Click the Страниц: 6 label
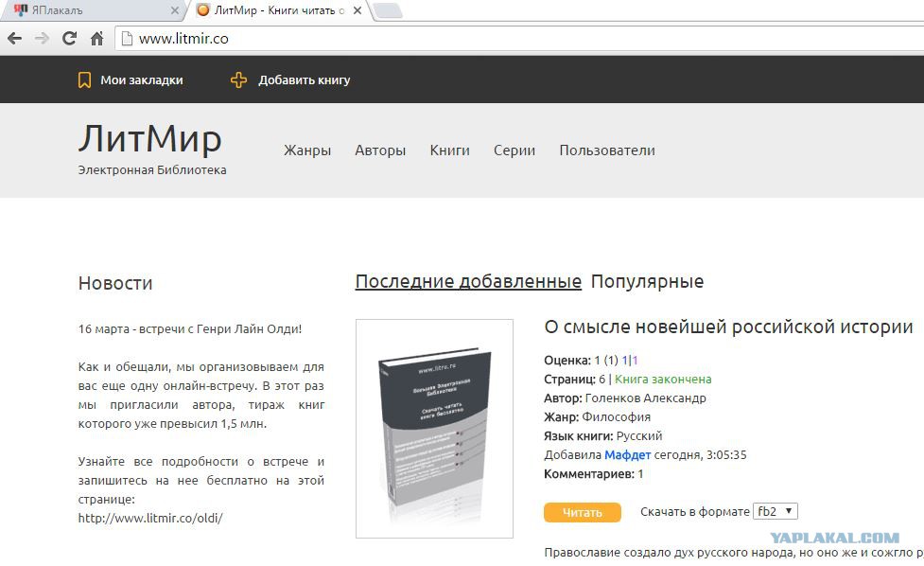This screenshot has height=566, width=924. click(x=575, y=380)
